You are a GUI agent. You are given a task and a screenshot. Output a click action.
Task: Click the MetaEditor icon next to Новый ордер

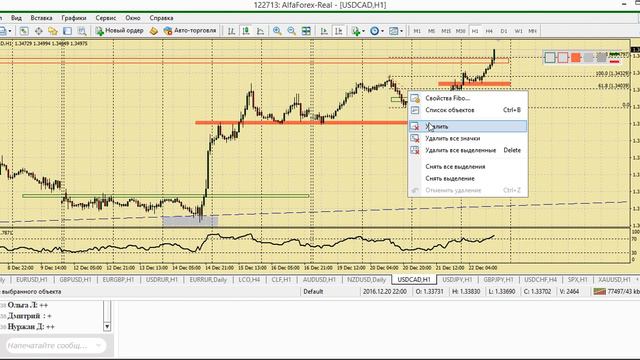pyautogui.click(x=153, y=31)
